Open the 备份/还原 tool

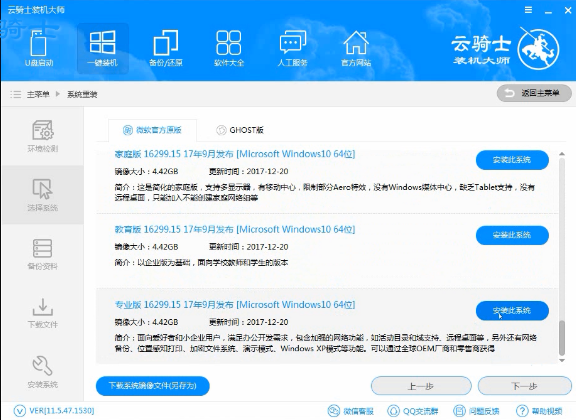[166, 48]
